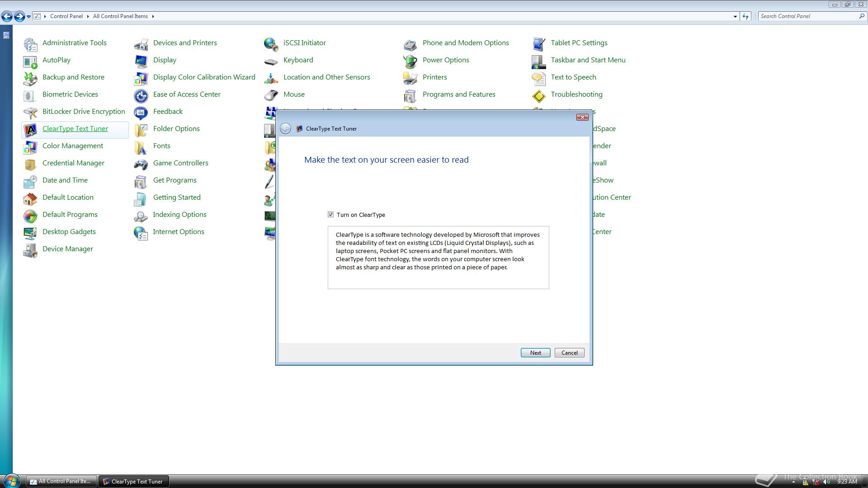868x488 pixels.
Task: Go forward in Control Panel window
Action: [x=19, y=17]
